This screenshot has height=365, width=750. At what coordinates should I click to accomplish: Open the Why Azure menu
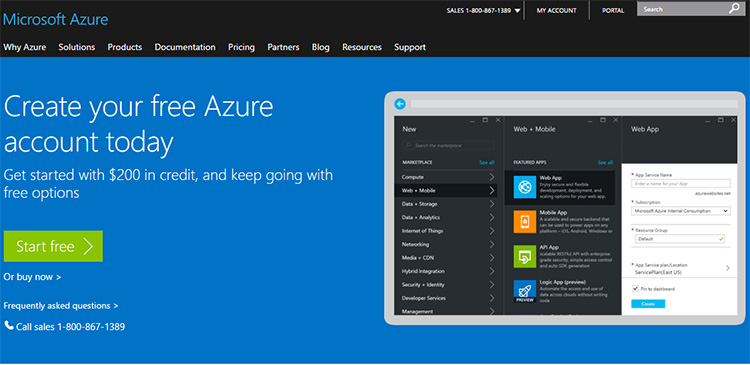pyautogui.click(x=25, y=47)
